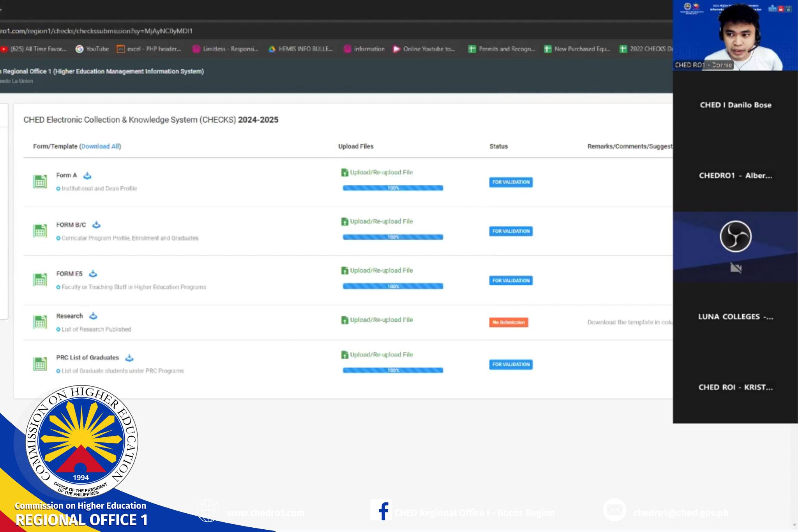This screenshot has height=532, width=798.
Task: Click the upload file icon in FORM B/C row
Action: (x=344, y=221)
